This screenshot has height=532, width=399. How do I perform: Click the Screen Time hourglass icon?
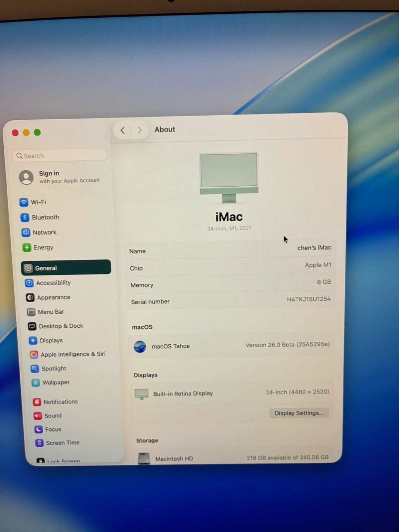[39, 443]
